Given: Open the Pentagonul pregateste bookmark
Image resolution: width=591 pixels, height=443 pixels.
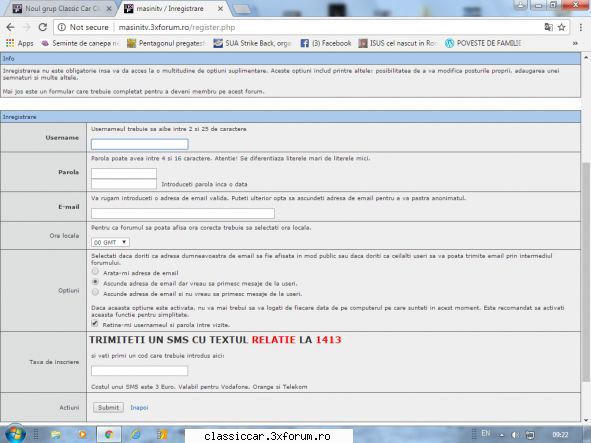Looking at the screenshot, I should point(166,43).
